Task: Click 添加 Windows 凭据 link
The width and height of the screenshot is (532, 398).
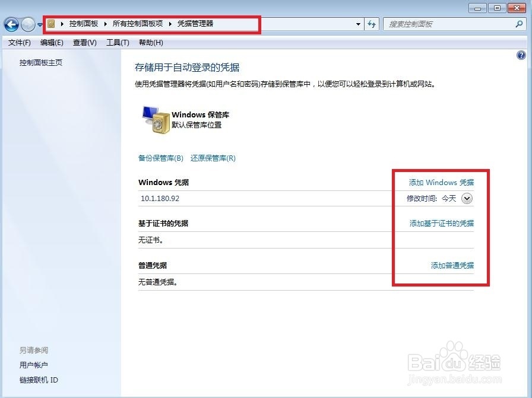Action: tap(441, 182)
